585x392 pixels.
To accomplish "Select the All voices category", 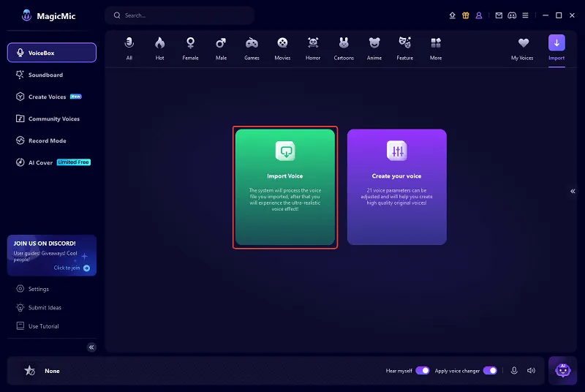I will click(129, 48).
